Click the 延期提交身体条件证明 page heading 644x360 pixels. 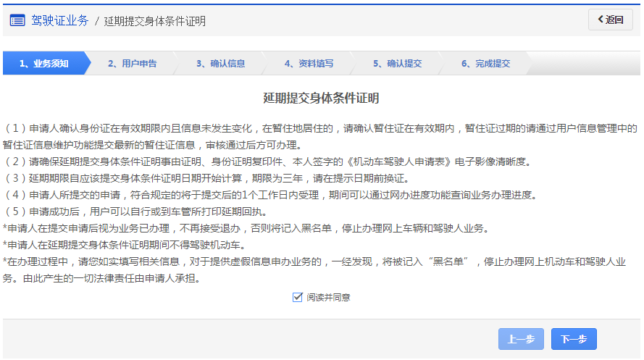pyautogui.click(x=321, y=98)
